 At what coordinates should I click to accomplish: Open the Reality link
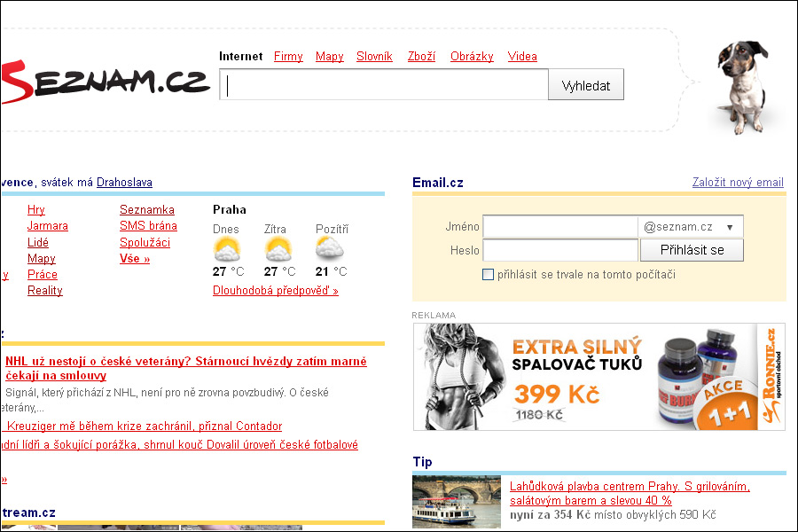pyautogui.click(x=45, y=291)
